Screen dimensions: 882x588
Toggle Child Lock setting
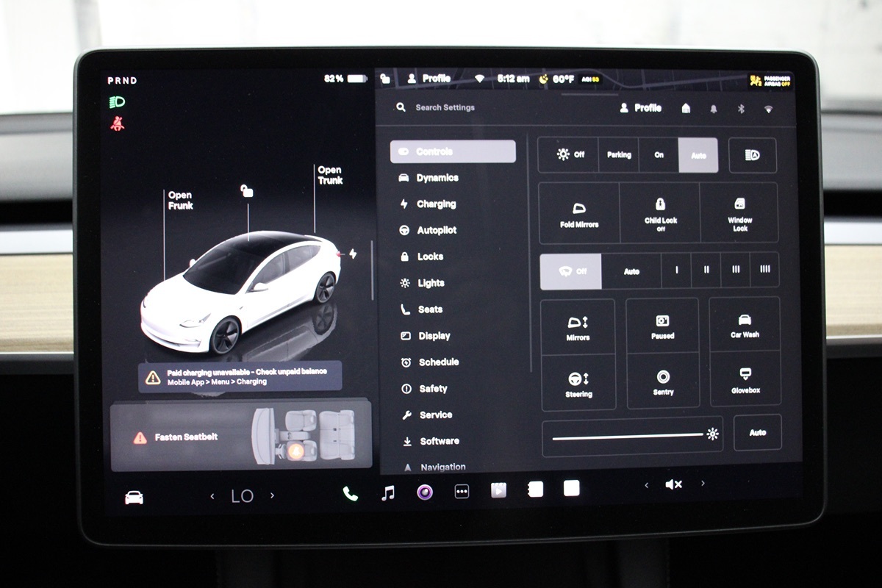[660, 213]
